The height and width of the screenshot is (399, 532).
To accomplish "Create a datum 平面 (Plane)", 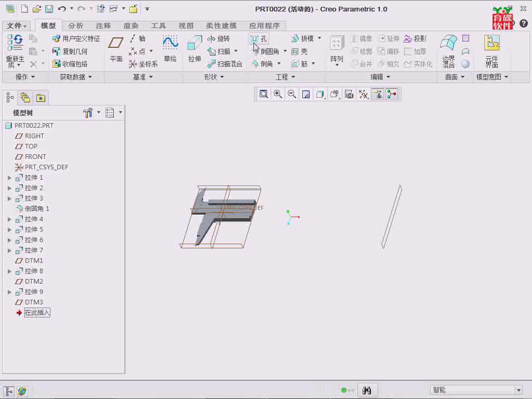I will point(116,49).
